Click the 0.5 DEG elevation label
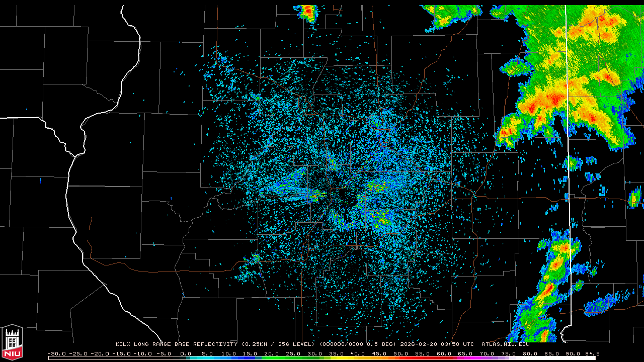The width and height of the screenshot is (644, 362). point(381,344)
